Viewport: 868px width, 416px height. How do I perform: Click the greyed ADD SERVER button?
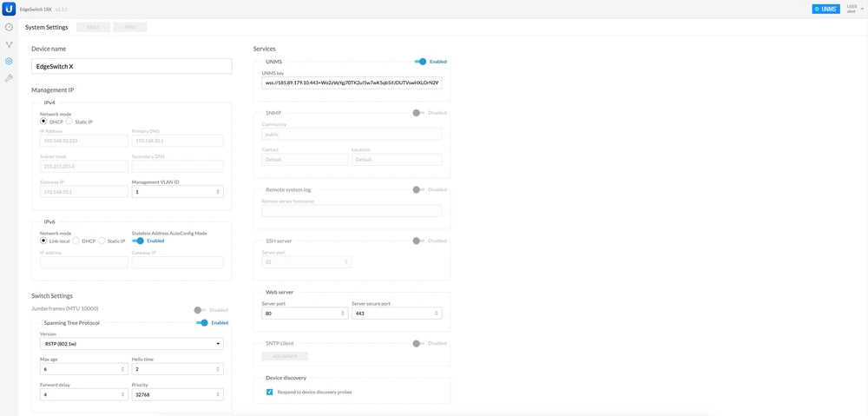point(285,356)
